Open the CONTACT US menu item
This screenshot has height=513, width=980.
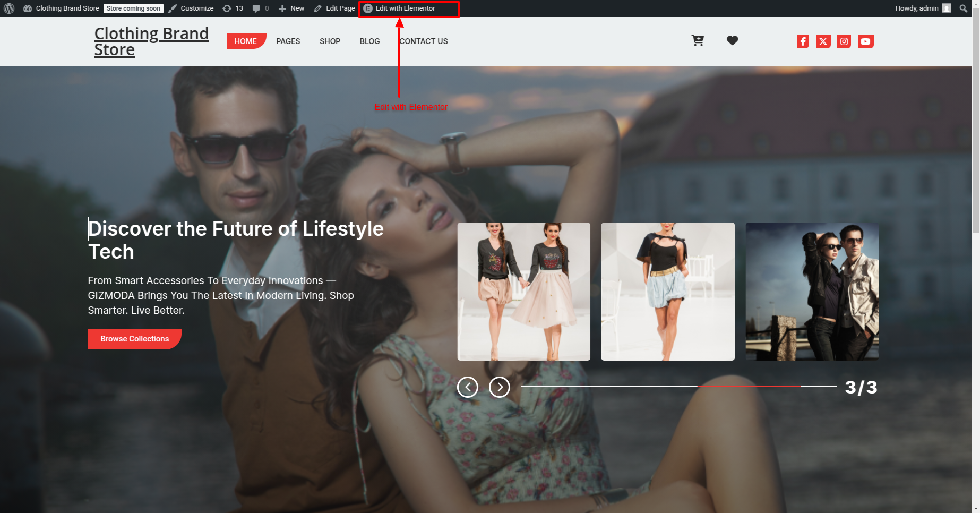pos(424,41)
